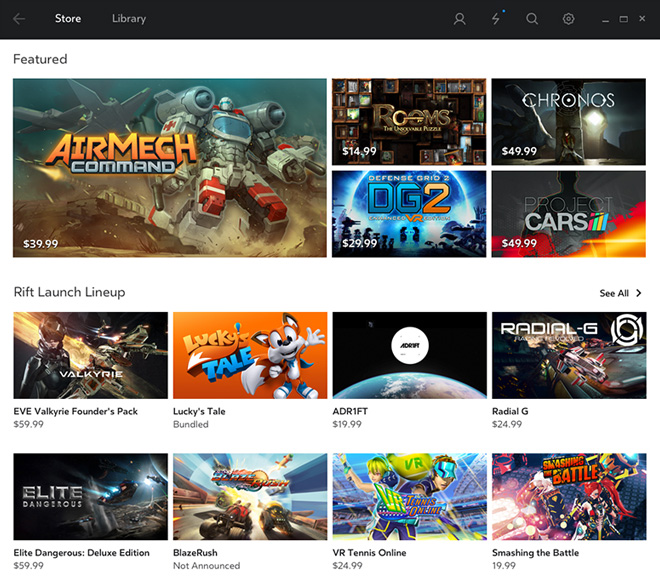Click Smashing the Battle 19.99 price
The image size is (660, 583).
tap(504, 566)
